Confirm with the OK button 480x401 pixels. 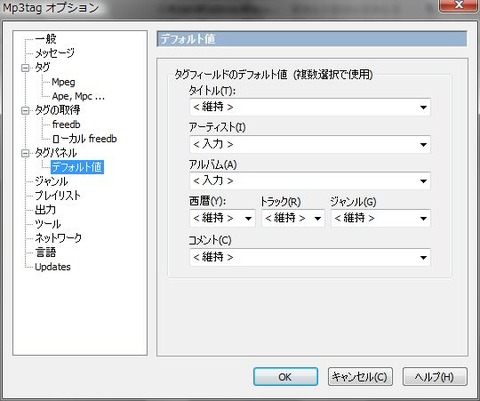tap(285, 377)
